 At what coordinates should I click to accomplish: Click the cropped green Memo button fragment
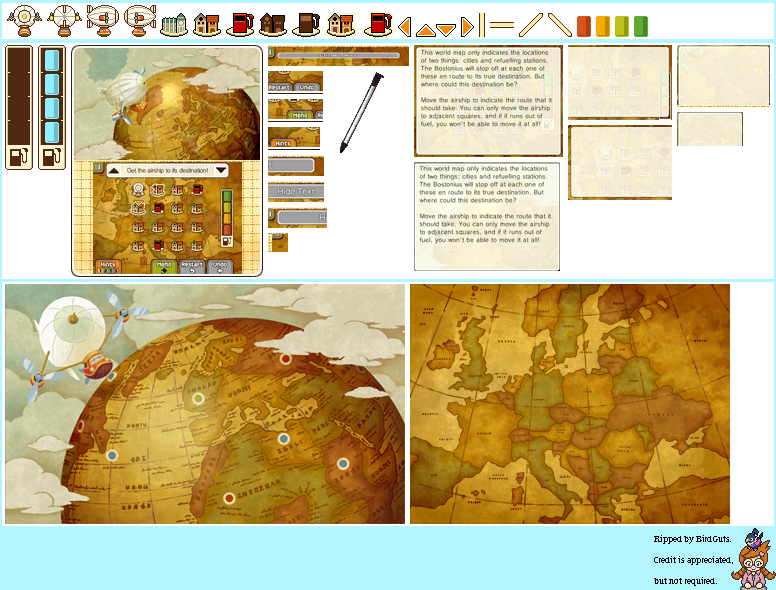(x=300, y=115)
